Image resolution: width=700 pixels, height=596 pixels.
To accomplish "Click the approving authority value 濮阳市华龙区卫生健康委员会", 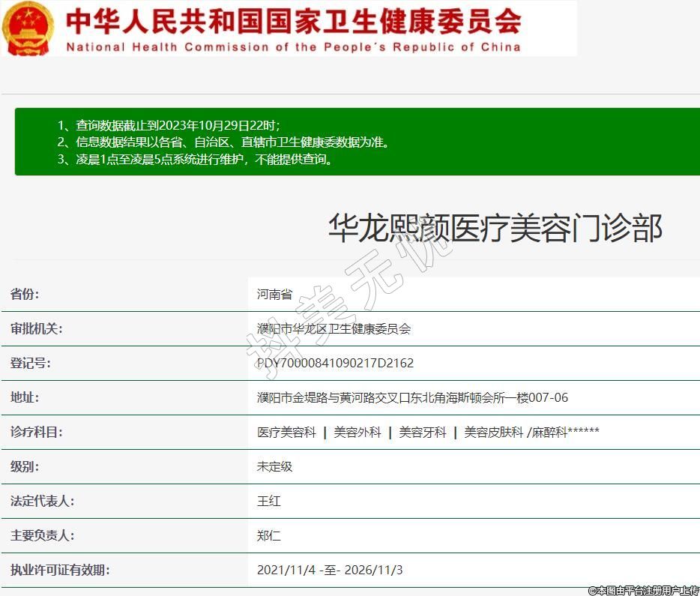I will click(x=334, y=328).
